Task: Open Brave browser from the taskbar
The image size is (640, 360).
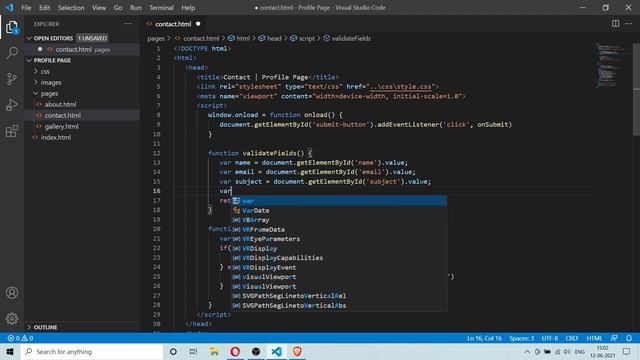Action: pyautogui.click(x=297, y=351)
